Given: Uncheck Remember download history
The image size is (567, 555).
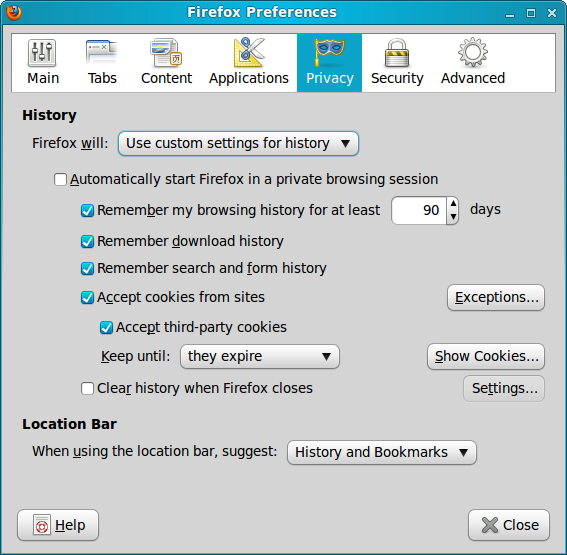Looking at the screenshot, I should click(x=87, y=242).
